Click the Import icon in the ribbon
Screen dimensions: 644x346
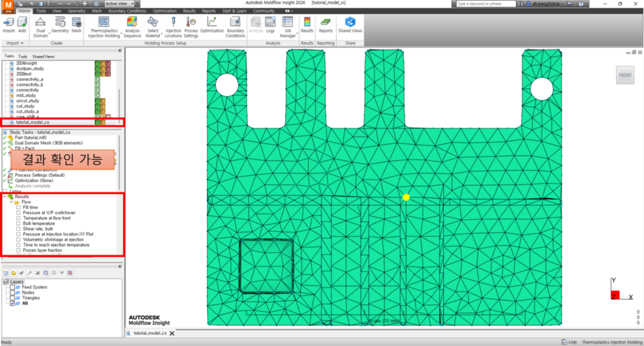click(8, 25)
